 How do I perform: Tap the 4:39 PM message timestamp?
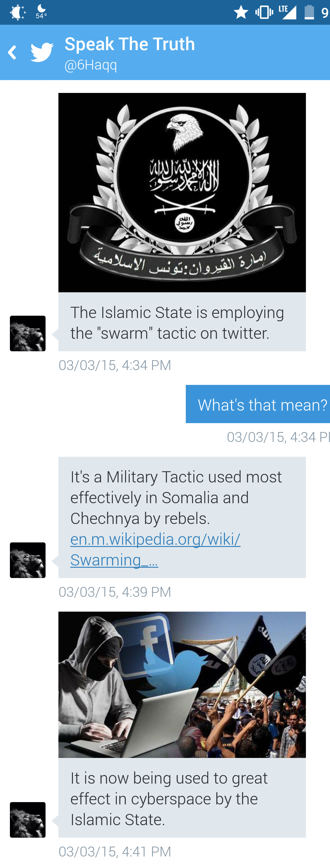(x=115, y=592)
